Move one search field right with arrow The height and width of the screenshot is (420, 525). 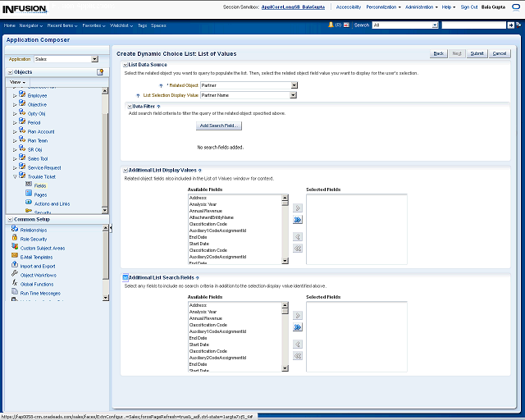tap(298, 315)
